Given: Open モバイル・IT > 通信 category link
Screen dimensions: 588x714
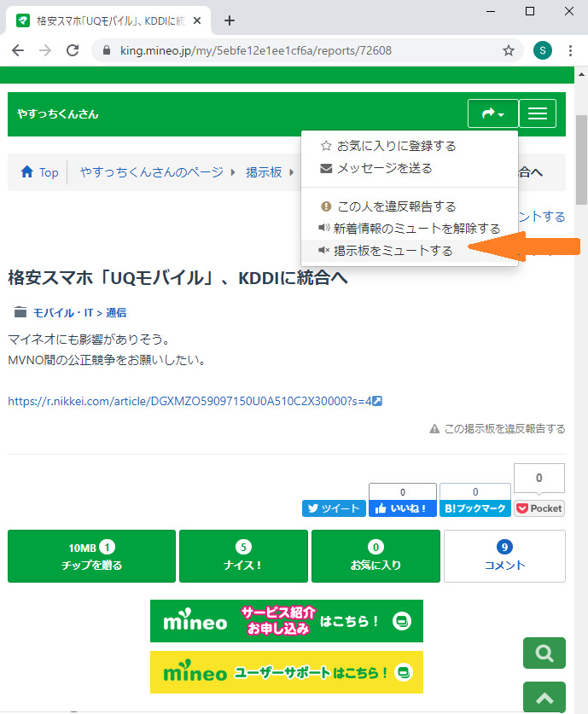Looking at the screenshot, I should pos(79,313).
